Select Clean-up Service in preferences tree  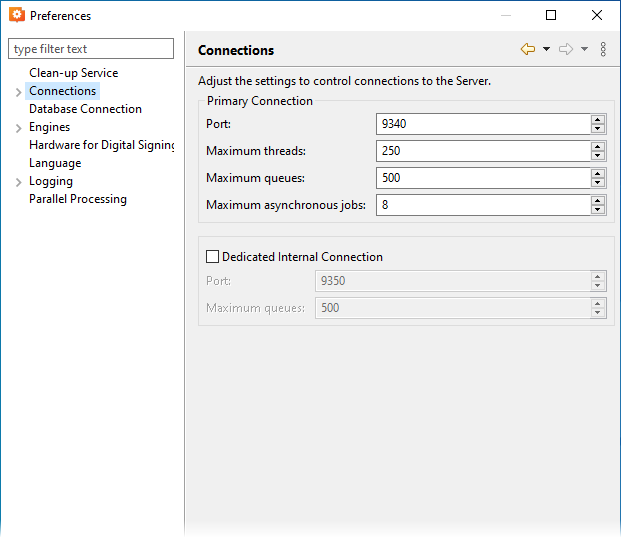click(73, 73)
